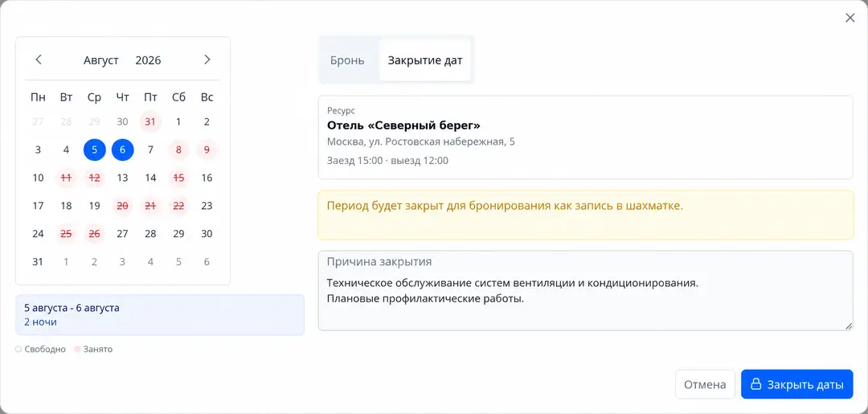Open the Август month selector

pyautogui.click(x=100, y=60)
